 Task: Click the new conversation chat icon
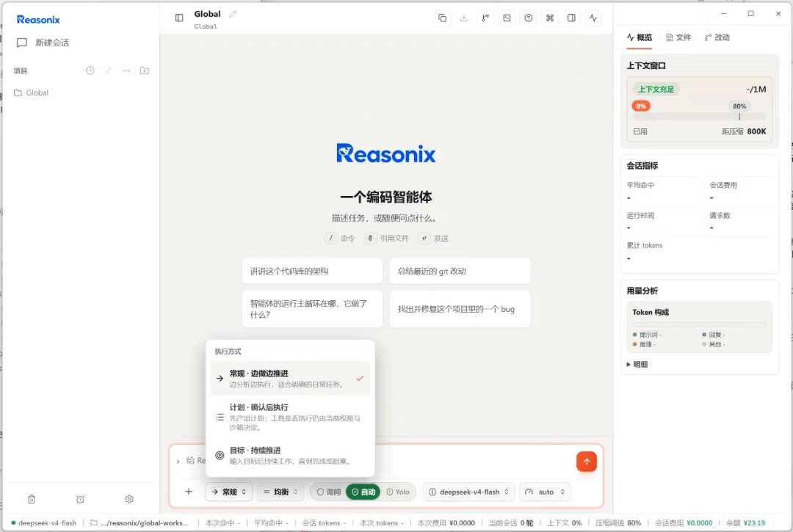click(x=22, y=43)
